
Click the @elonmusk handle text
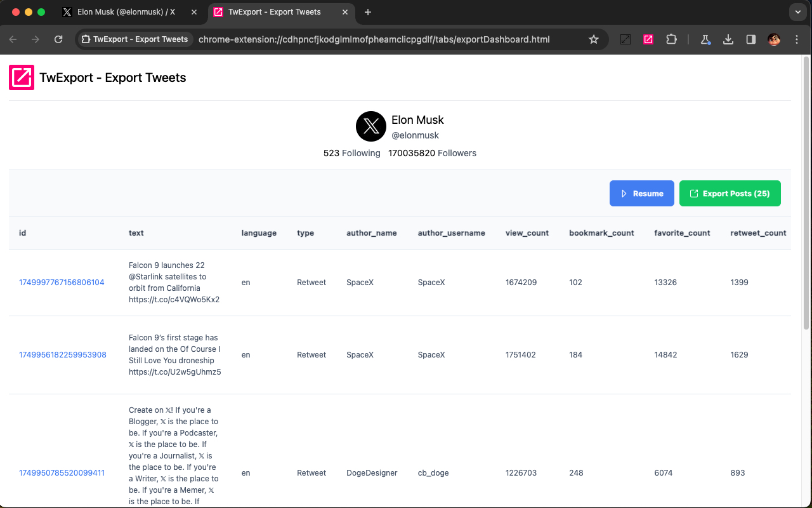tap(416, 135)
